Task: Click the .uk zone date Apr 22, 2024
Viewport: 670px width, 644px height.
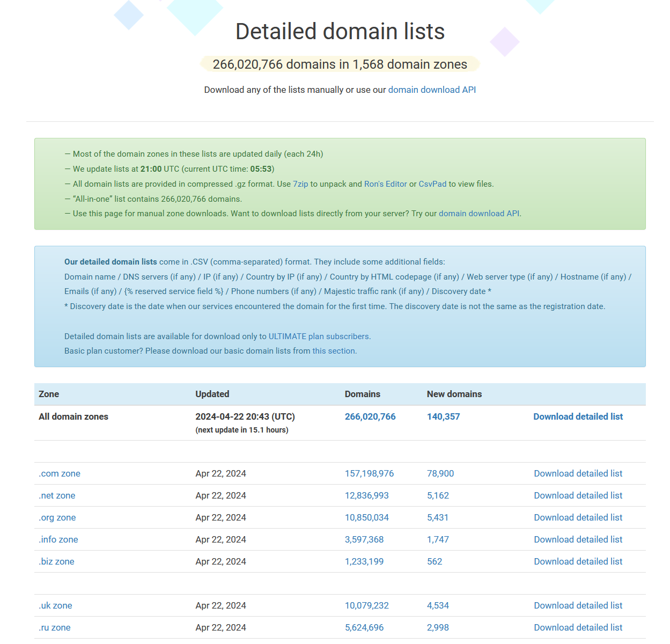Action: click(x=221, y=605)
